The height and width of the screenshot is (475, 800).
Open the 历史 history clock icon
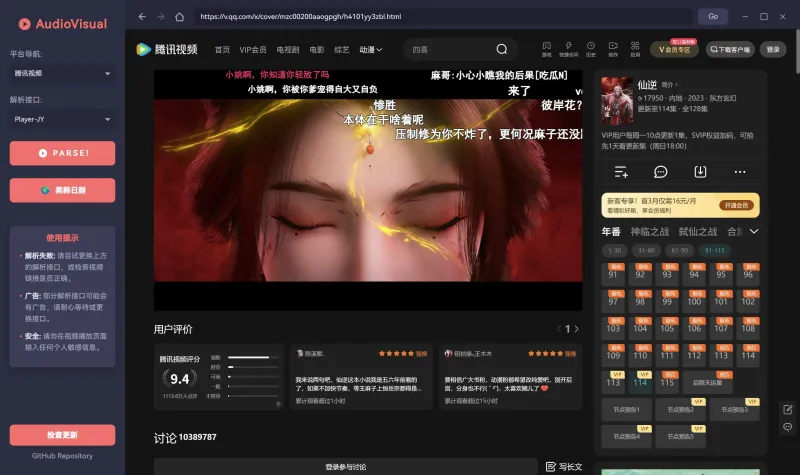coord(591,49)
